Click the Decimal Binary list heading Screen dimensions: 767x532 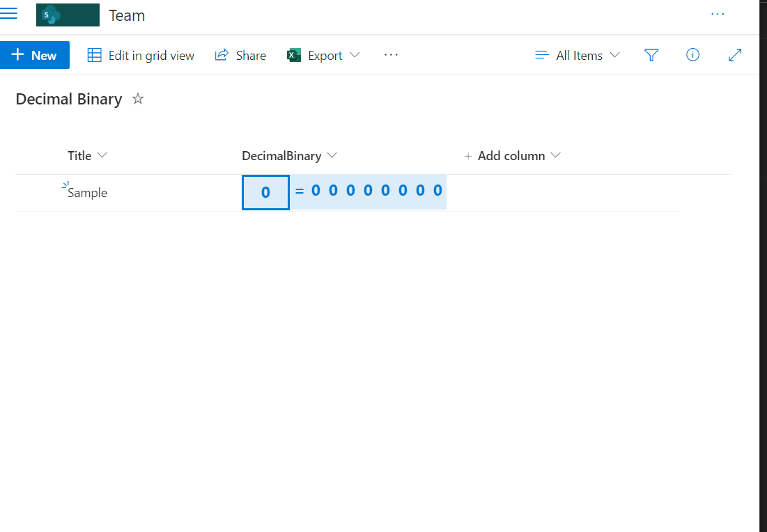[x=69, y=100]
